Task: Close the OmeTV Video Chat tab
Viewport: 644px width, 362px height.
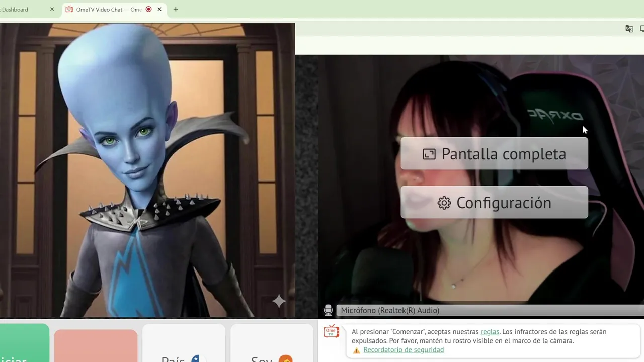Action: (159, 9)
